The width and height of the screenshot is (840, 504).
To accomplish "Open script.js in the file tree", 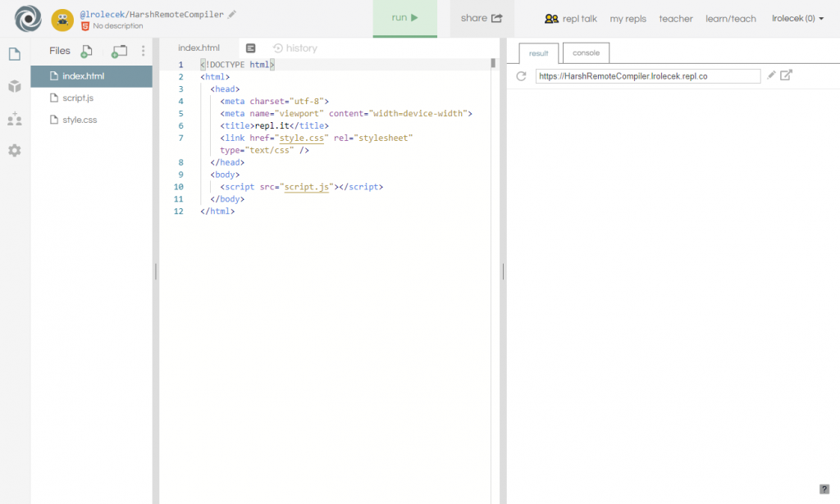I will click(x=78, y=98).
